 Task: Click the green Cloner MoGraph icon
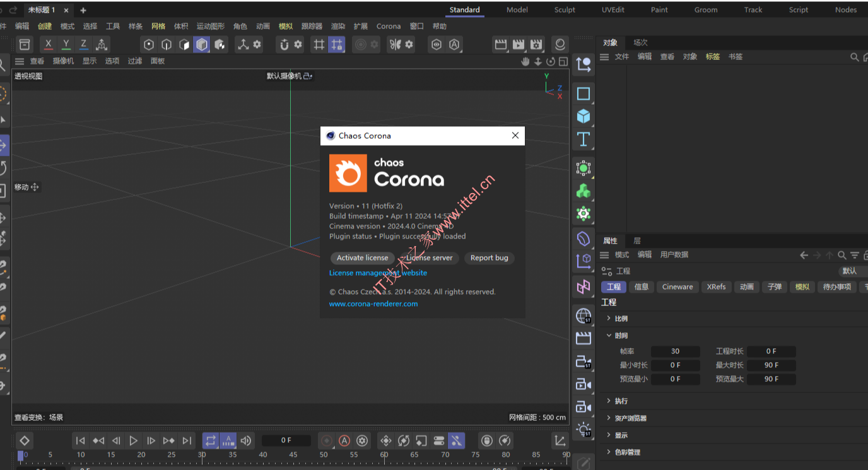[x=584, y=191]
